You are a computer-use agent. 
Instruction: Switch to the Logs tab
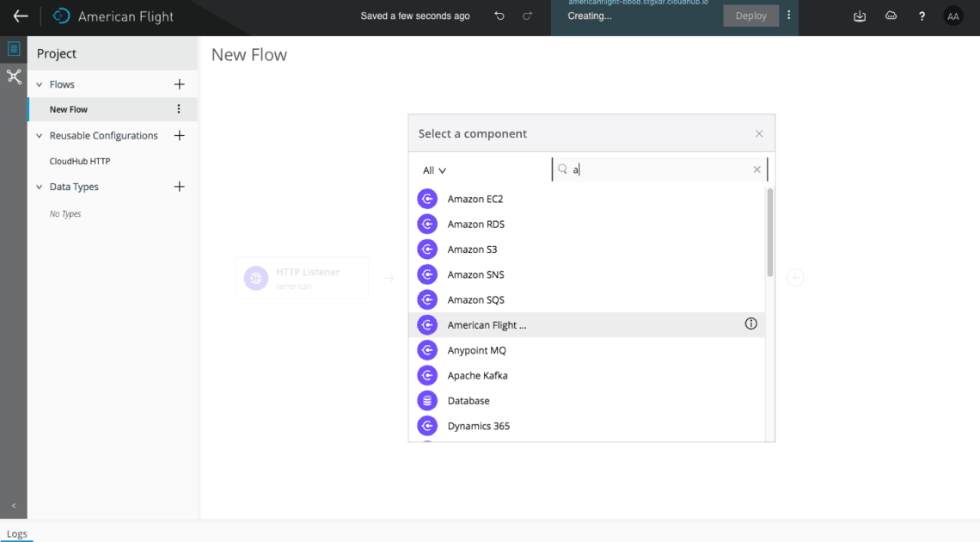coord(17,533)
